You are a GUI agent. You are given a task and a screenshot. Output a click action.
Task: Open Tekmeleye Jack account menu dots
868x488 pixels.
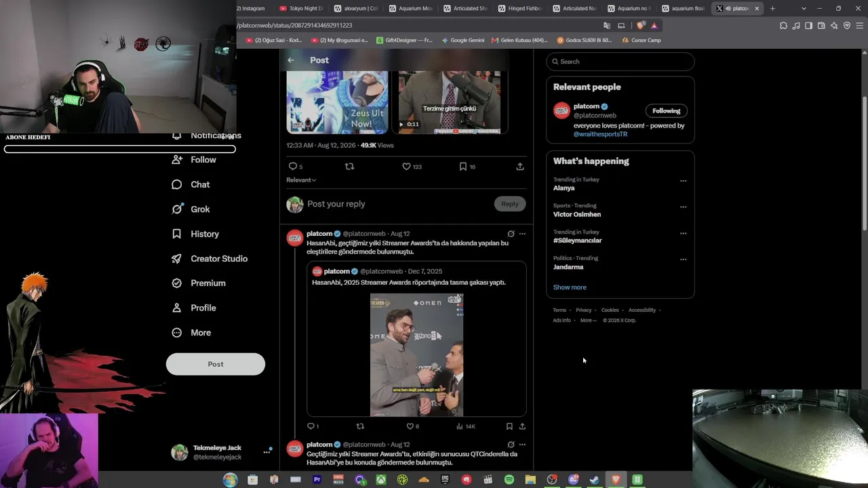(x=268, y=451)
